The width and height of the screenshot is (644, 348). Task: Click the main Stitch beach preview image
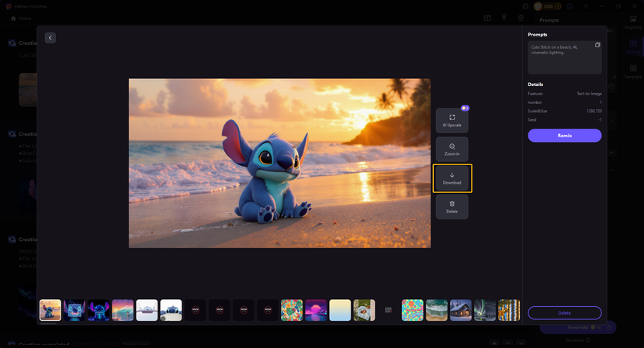(279, 163)
